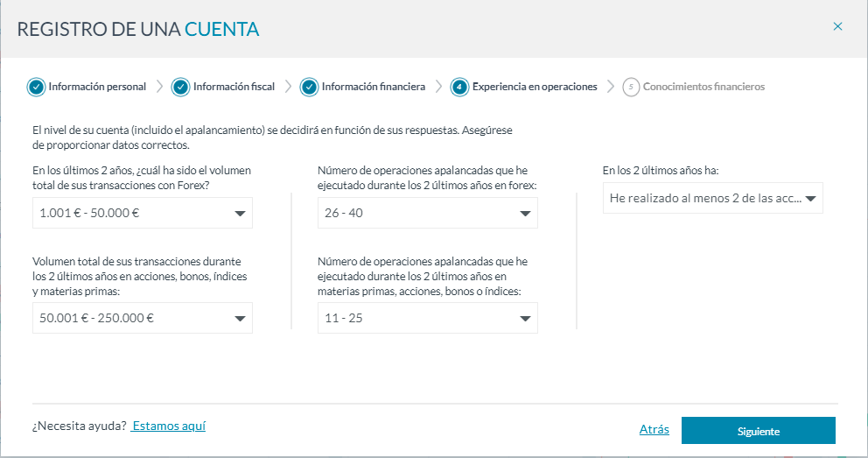Click the 'El nivel de su cuenta' notice text
This screenshot has height=458, width=868.
click(272, 137)
